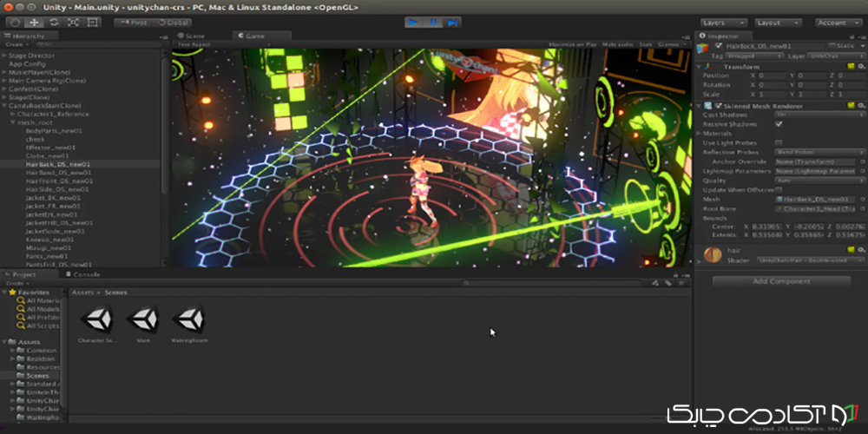Viewport: 868px width, 434px height.
Task: Select the Rect transform tool in the toolbar
Action: click(92, 23)
